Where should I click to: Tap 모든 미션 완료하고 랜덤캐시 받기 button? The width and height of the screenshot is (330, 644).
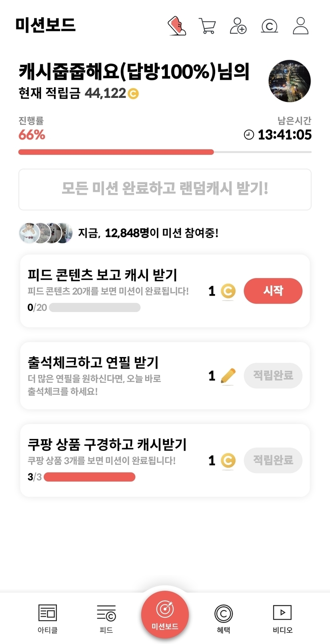tap(165, 189)
